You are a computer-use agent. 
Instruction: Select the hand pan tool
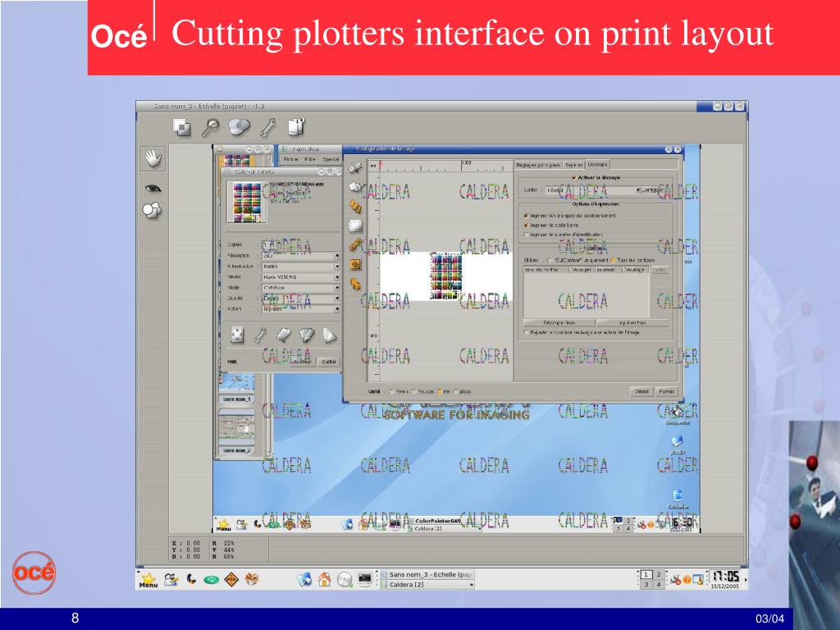(x=153, y=158)
